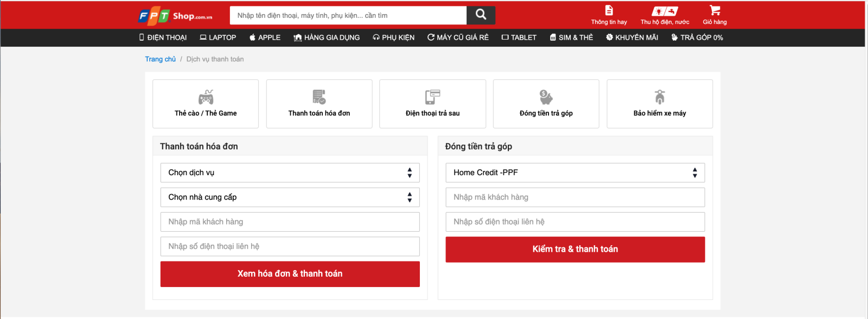Image resolution: width=868 pixels, height=319 pixels.
Task: Open the Giỏ hàng cart icon
Action: pyautogui.click(x=714, y=10)
